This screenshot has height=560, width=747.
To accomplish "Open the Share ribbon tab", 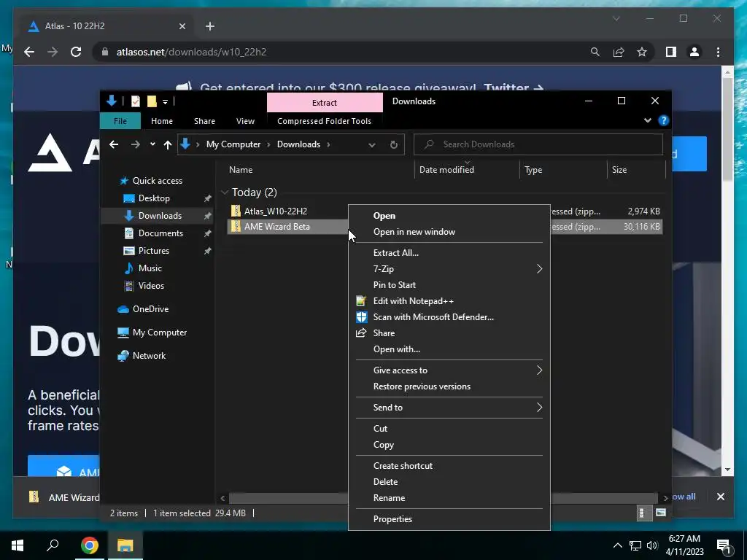I will 204,121.
